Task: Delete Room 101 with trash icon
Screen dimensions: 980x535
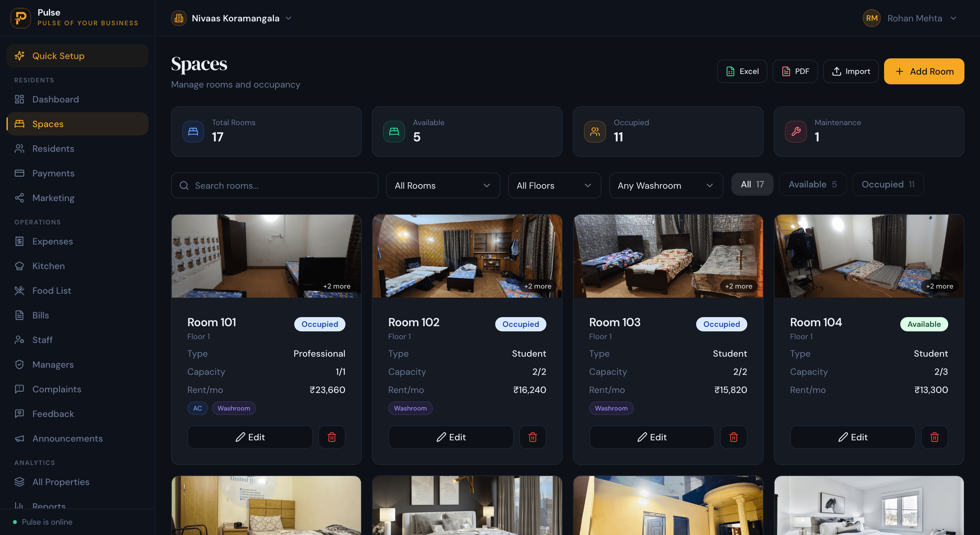Action: (x=332, y=437)
